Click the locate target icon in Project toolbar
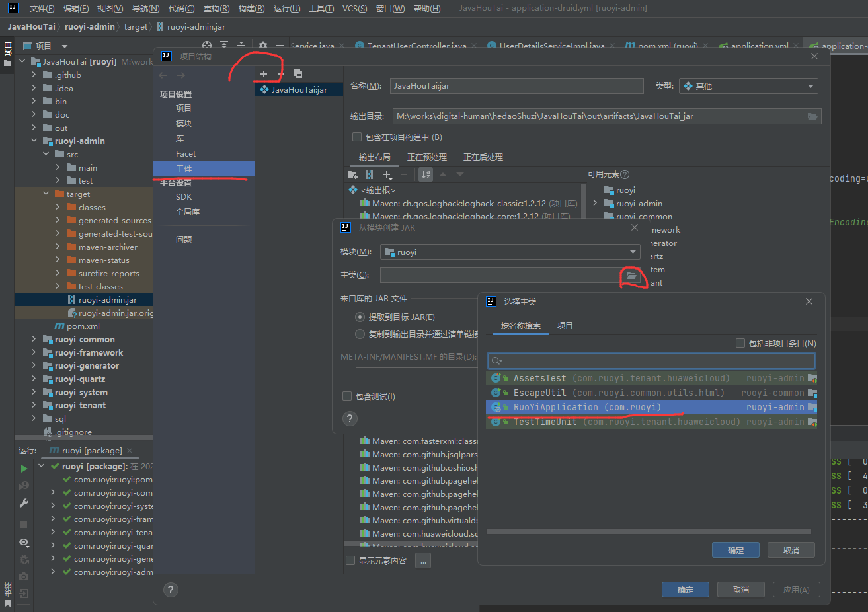This screenshot has width=868, height=612. point(207,46)
